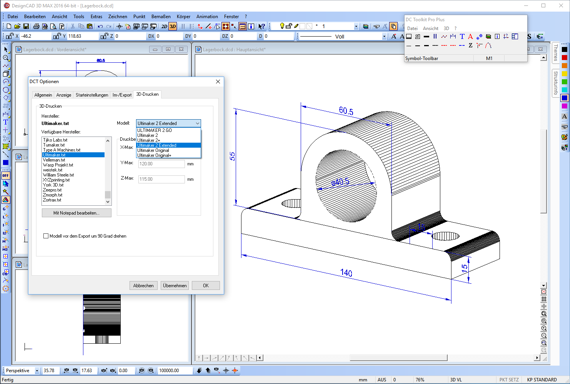
Task: Click the context help arrow-question icon
Action: pos(261,26)
